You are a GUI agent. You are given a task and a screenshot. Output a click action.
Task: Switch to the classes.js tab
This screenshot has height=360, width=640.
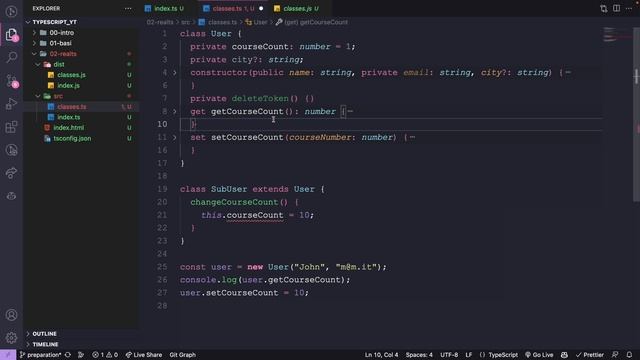[x=299, y=9]
